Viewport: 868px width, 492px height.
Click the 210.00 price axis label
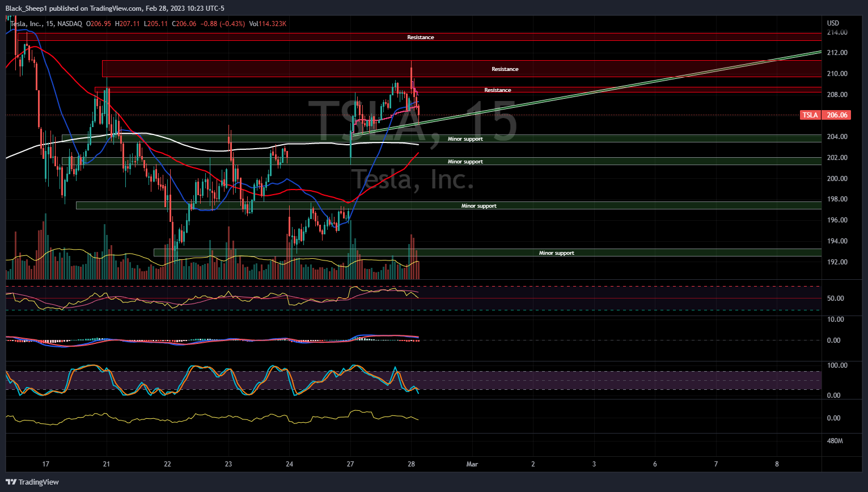(837, 74)
